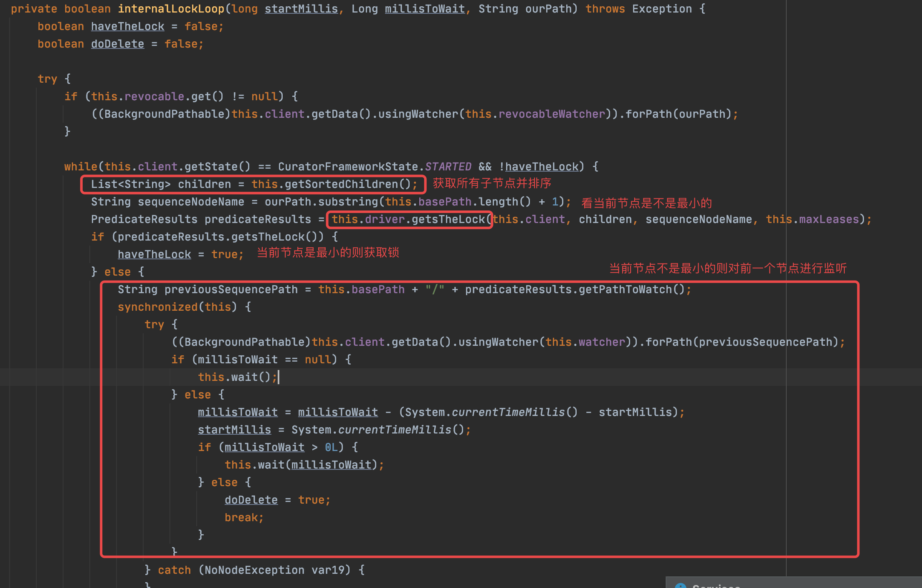Click the revocable field in if condition

(x=155, y=96)
